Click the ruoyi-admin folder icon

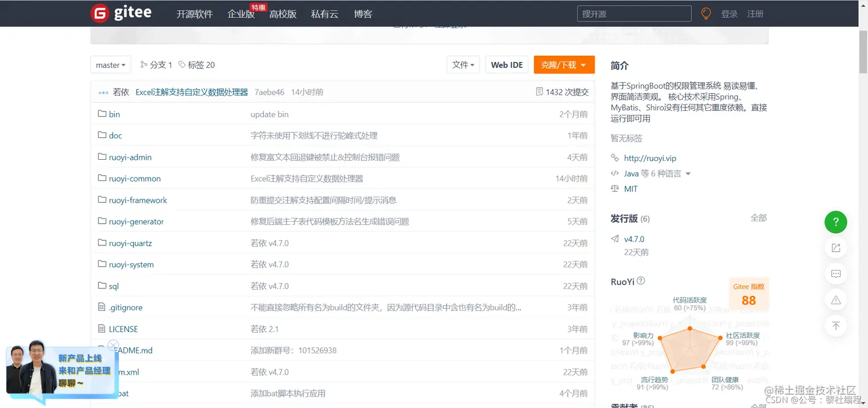(102, 157)
